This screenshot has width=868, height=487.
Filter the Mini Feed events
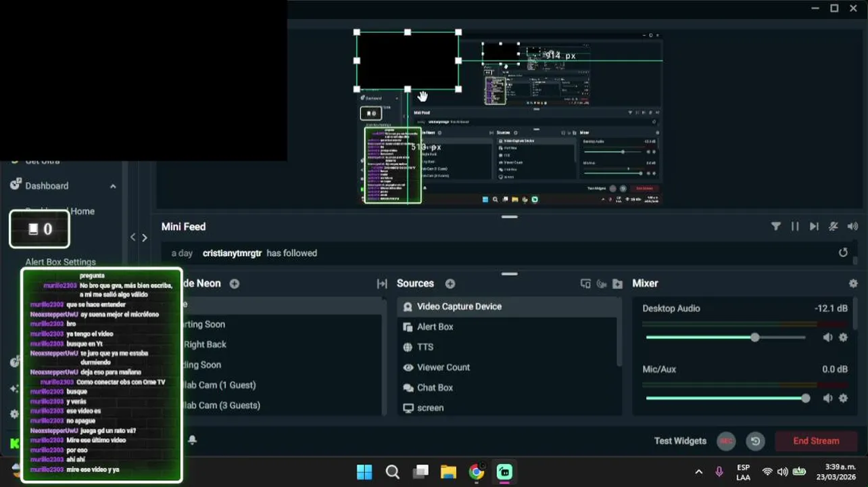coord(776,227)
